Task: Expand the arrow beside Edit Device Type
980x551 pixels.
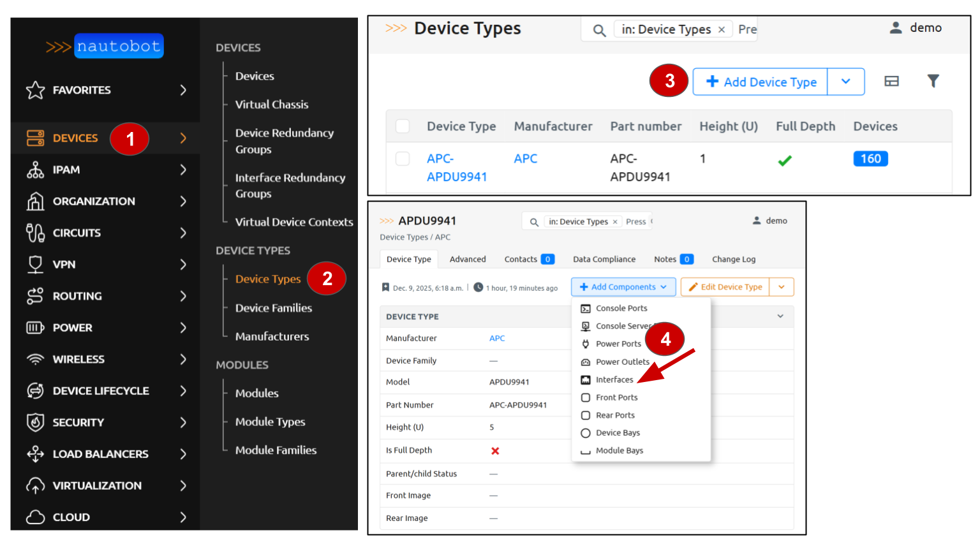Action: click(782, 287)
